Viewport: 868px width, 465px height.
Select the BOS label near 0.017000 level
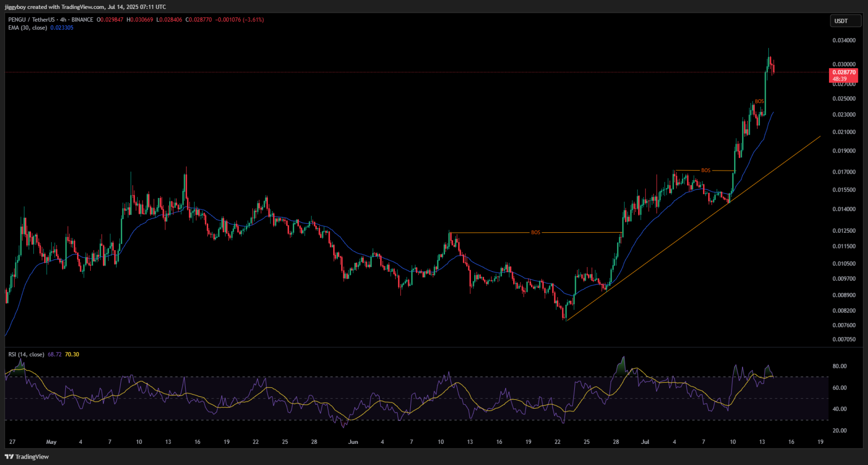706,170
